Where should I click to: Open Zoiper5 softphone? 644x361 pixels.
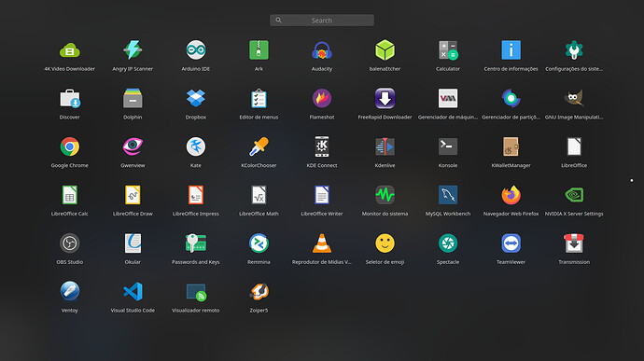[x=259, y=292]
